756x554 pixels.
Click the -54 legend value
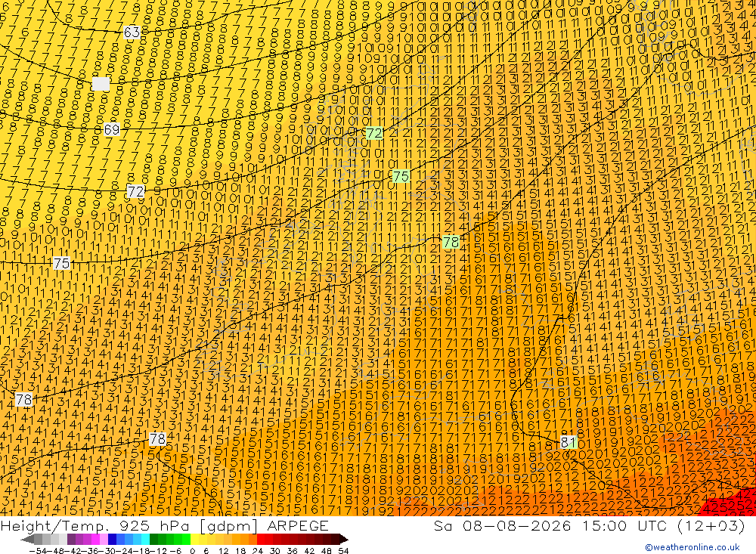[38, 551]
